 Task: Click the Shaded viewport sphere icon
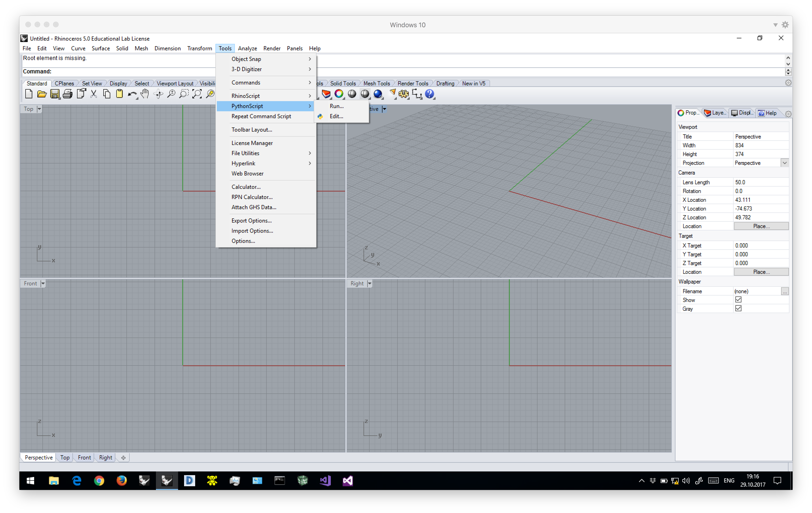click(x=352, y=94)
